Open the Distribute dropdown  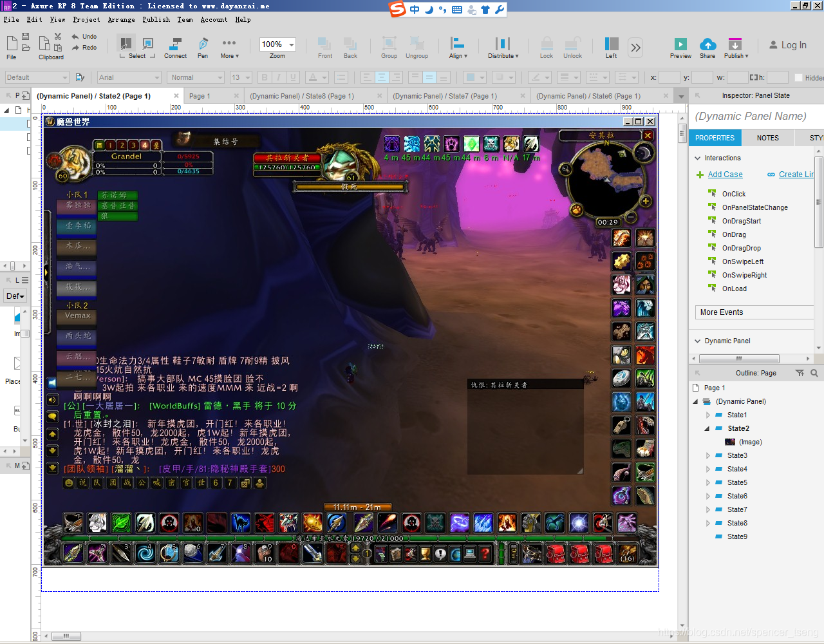503,48
